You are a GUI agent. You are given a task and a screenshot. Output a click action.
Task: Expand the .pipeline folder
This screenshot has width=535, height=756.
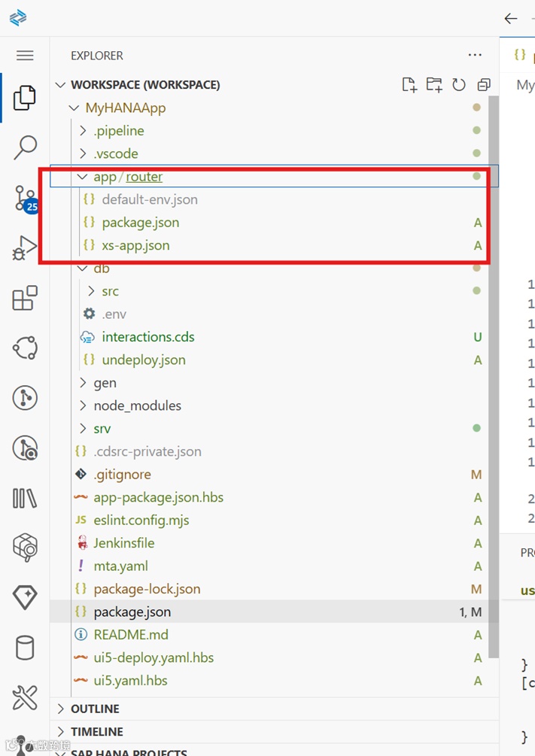pos(83,131)
